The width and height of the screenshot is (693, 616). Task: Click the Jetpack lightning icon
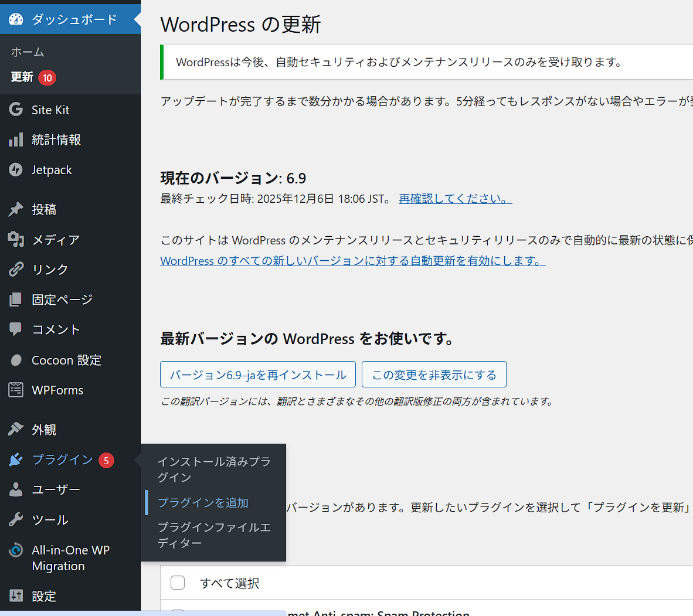tap(16, 170)
